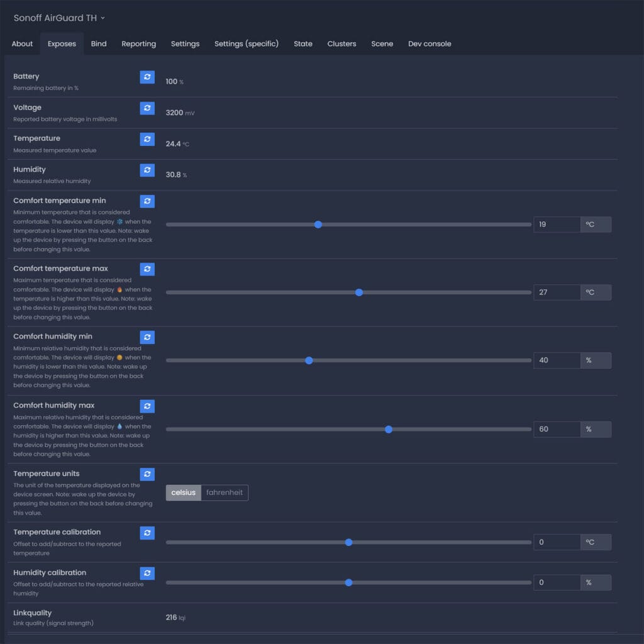Viewport: 644px width, 644px height.
Task: Switch to the Reporting tab
Action: click(138, 44)
